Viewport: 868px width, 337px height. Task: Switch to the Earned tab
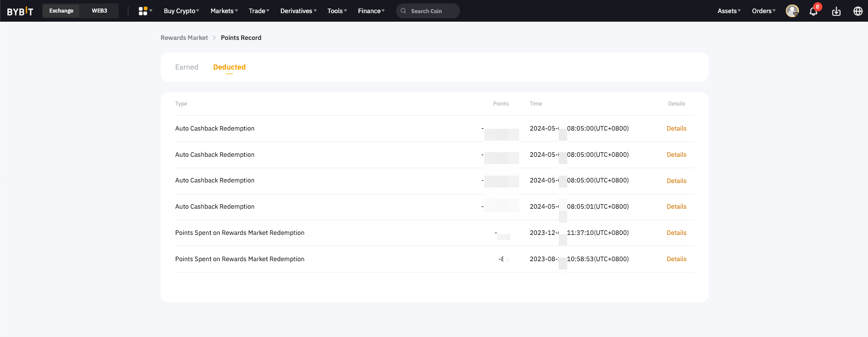click(x=187, y=67)
